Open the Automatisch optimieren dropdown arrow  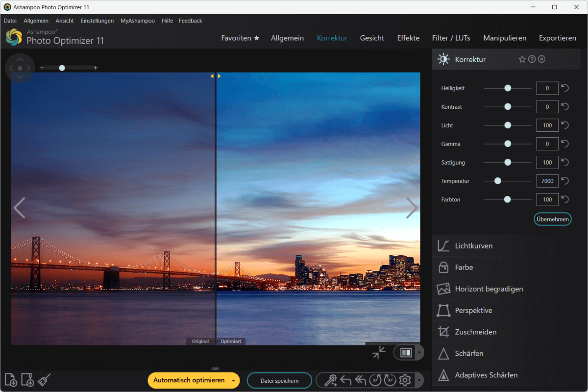click(x=234, y=380)
